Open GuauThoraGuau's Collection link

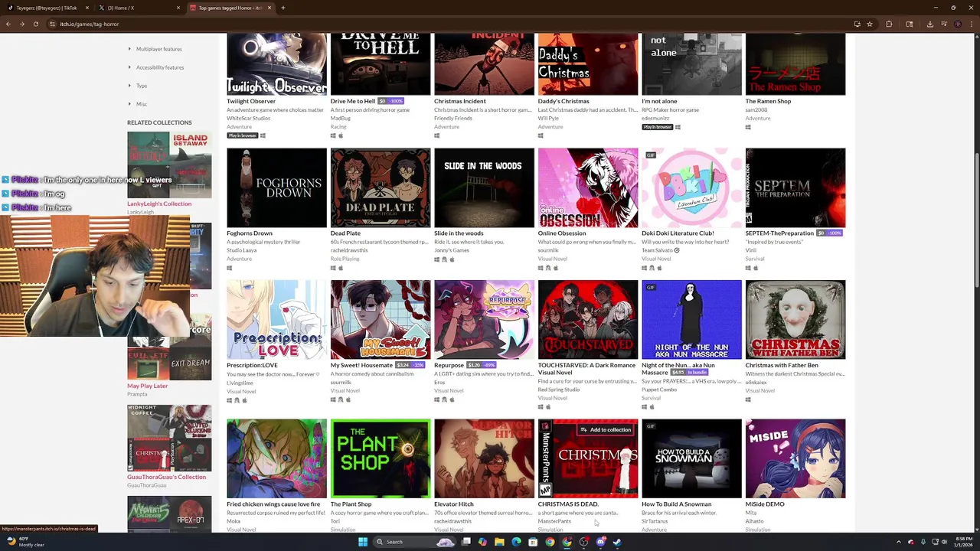point(166,477)
